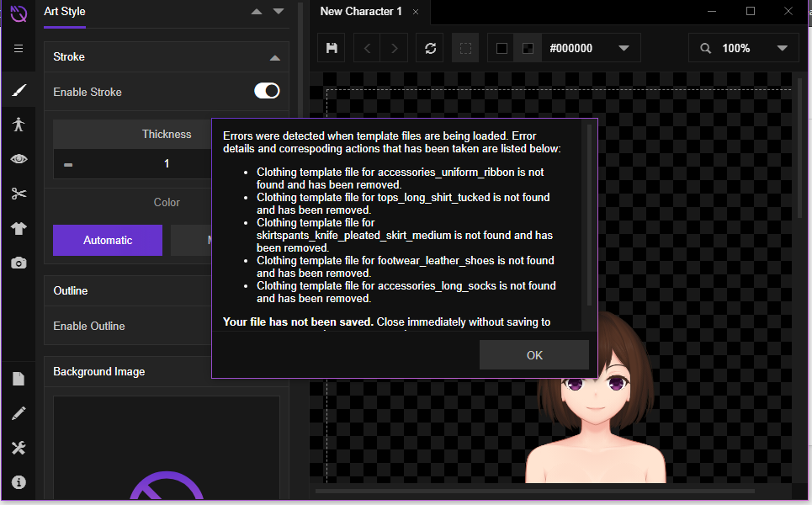Click the zoom magnifier icon
The image size is (812, 505).
click(705, 48)
